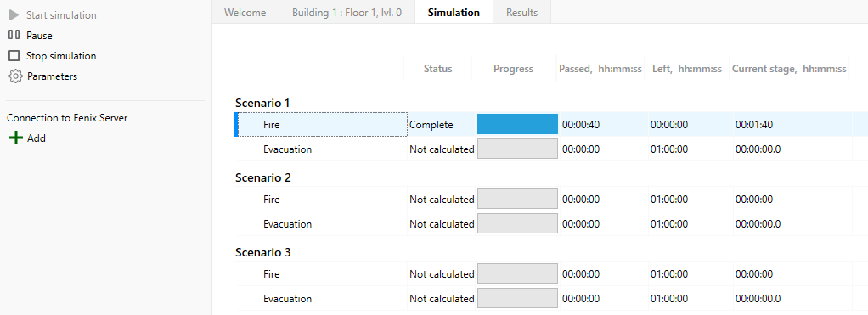Screen dimensions: 868x315
Task: Select the Scenario 3 group heading
Action: tap(263, 252)
